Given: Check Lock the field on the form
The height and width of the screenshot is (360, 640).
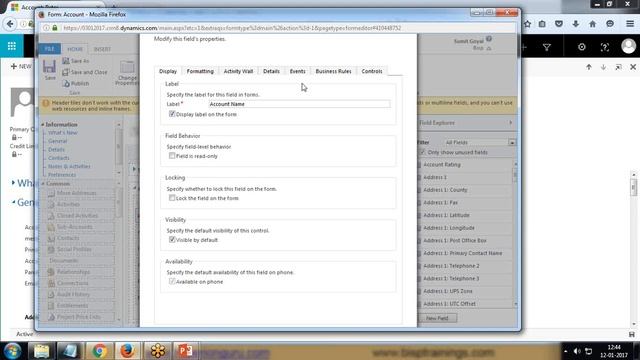Looking at the screenshot, I should (172, 198).
